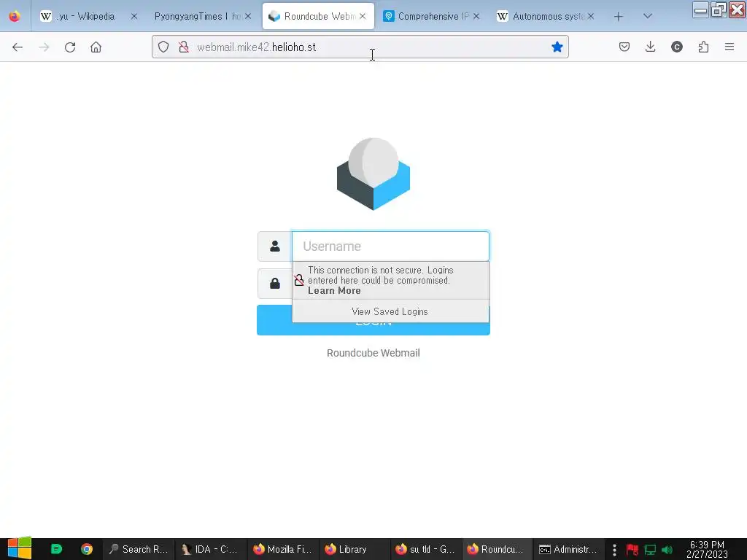
Task: Reload the current page
Action: [70, 47]
